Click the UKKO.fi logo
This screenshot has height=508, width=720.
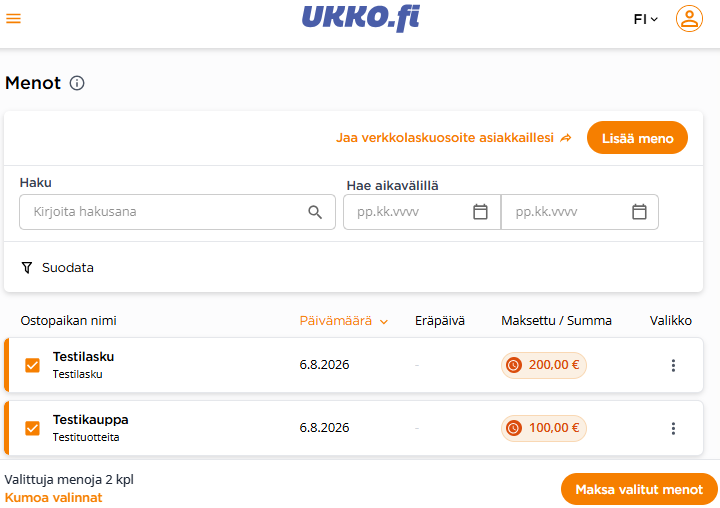[x=361, y=18]
